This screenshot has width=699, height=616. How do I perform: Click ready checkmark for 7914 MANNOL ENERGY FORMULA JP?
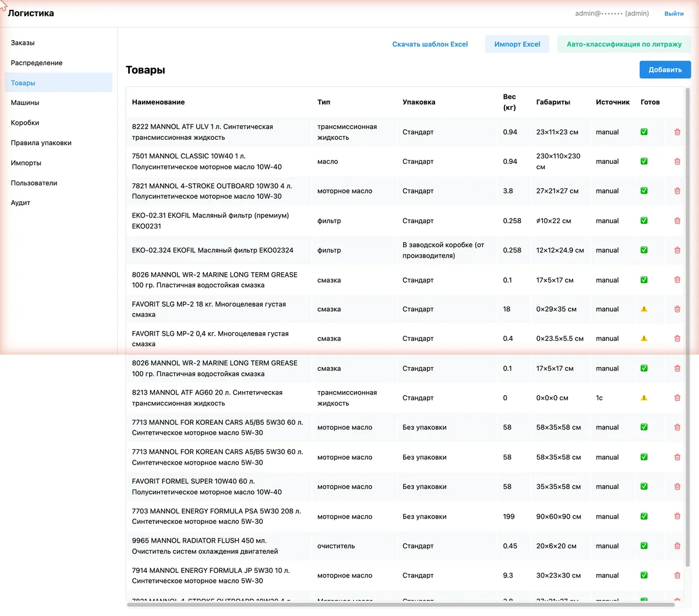coord(644,575)
